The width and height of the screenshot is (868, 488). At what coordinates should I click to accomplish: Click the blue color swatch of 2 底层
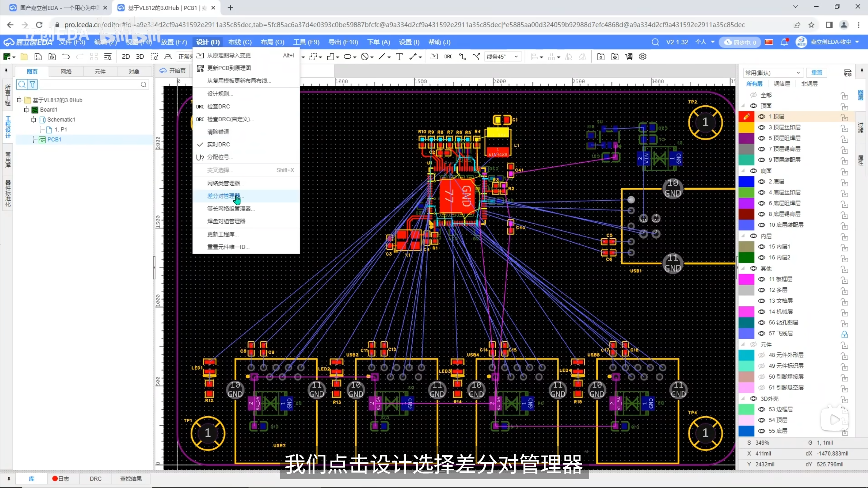746,182
